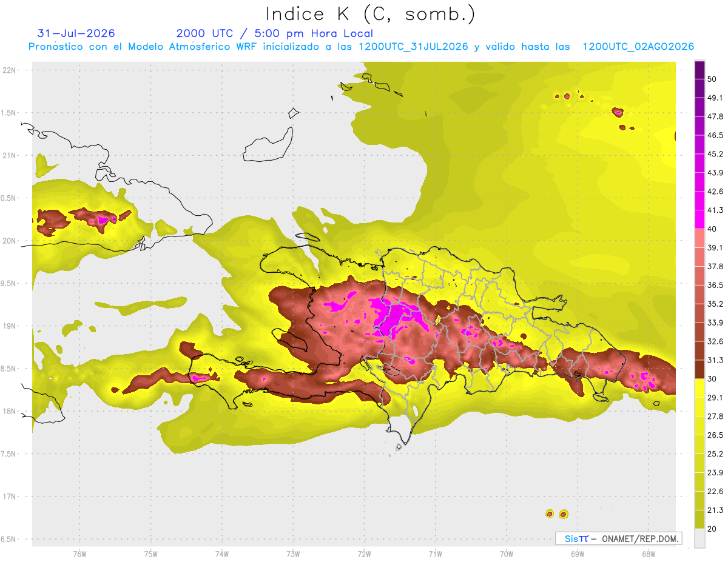Click the '72W' longitude axis label

tap(364, 554)
